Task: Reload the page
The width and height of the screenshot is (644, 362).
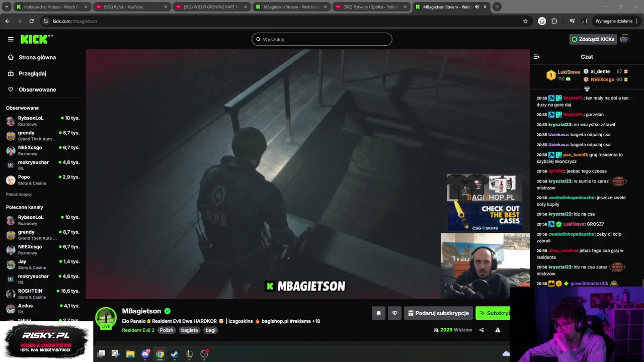Action: (31, 21)
